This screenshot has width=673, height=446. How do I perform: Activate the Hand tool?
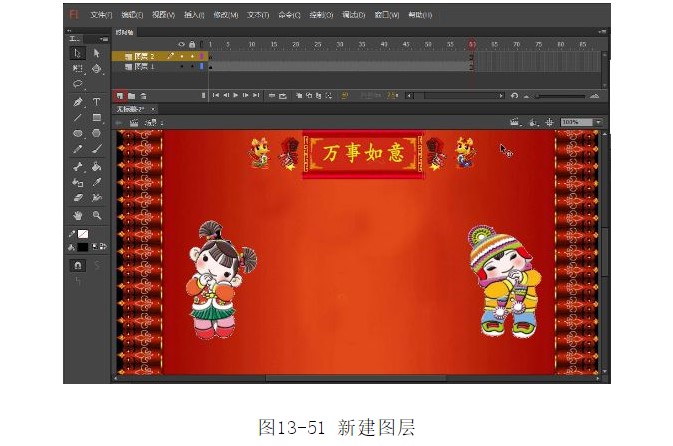[x=78, y=215]
